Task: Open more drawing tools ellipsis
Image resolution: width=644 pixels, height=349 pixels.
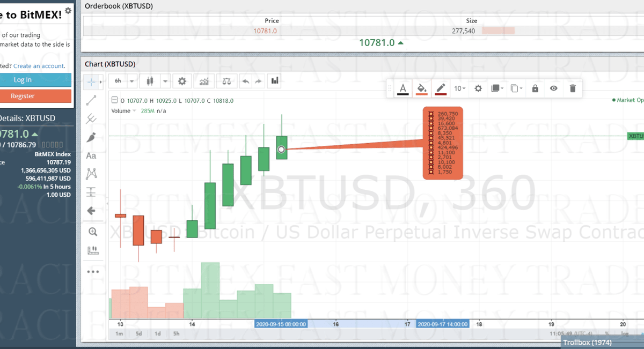Action: [93, 271]
